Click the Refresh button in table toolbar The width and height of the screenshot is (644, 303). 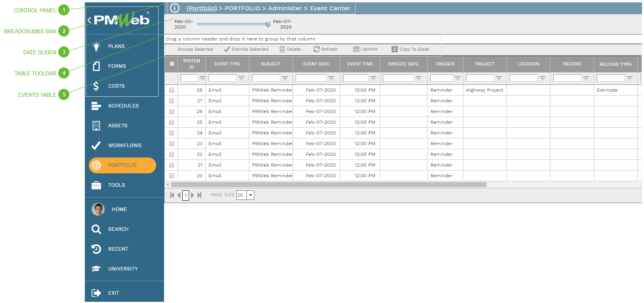[325, 49]
